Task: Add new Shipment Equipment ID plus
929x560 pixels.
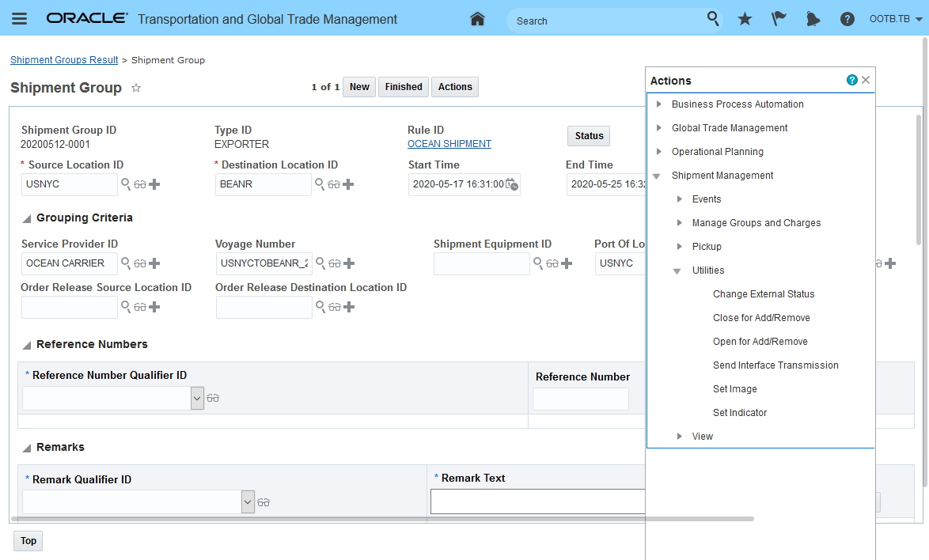Action: pos(567,263)
